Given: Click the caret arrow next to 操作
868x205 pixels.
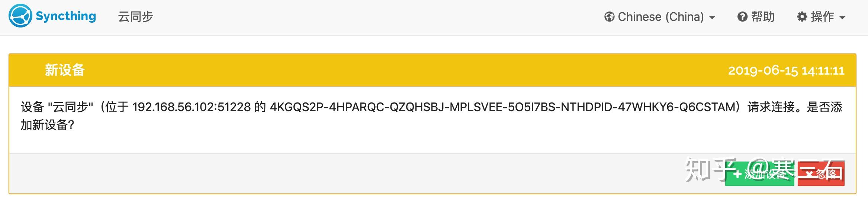Looking at the screenshot, I should pos(842,18).
